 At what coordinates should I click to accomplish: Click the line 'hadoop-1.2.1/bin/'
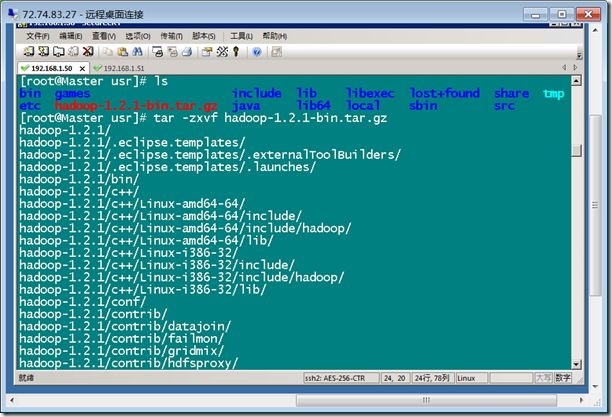click(x=79, y=179)
